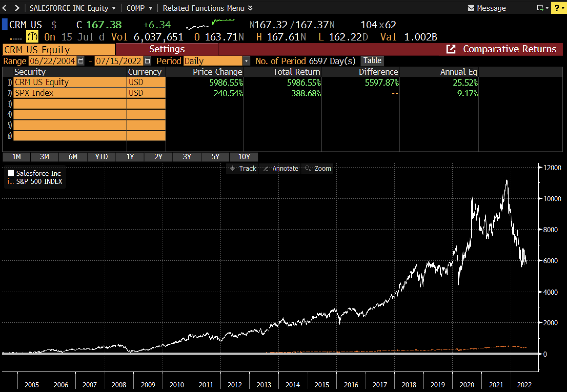The width and height of the screenshot is (567, 392).
Task: Expand the COMP function dropdown
Action: point(150,8)
